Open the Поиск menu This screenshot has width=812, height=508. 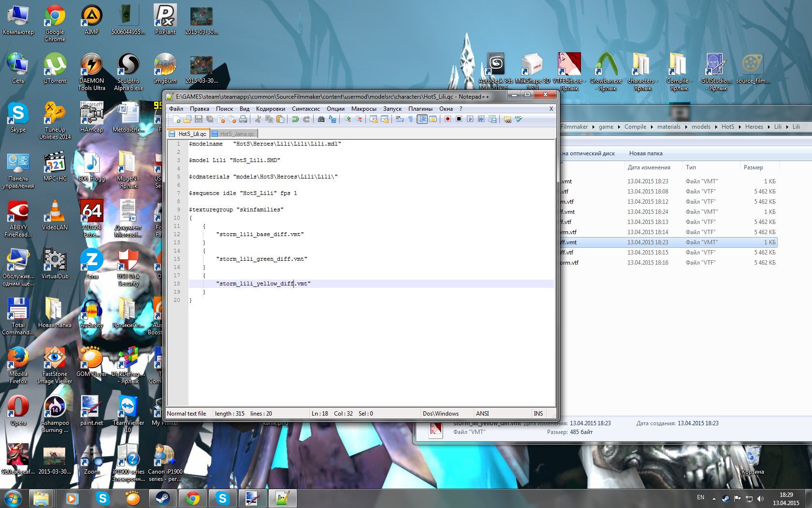click(x=224, y=109)
